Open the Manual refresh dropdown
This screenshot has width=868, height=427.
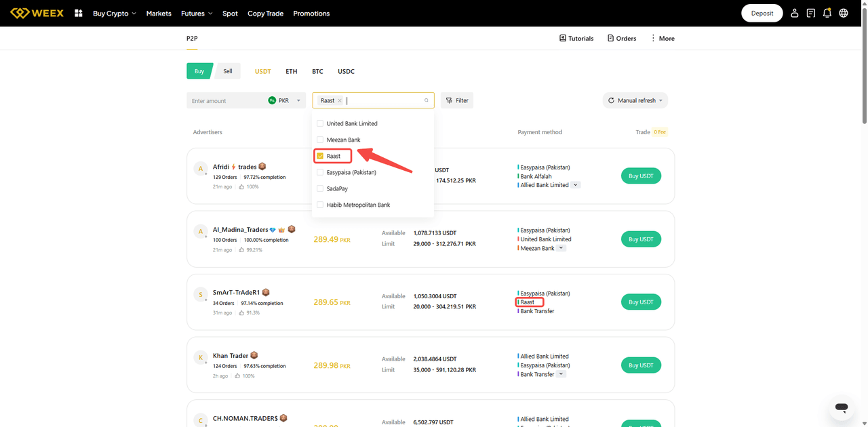(x=635, y=100)
